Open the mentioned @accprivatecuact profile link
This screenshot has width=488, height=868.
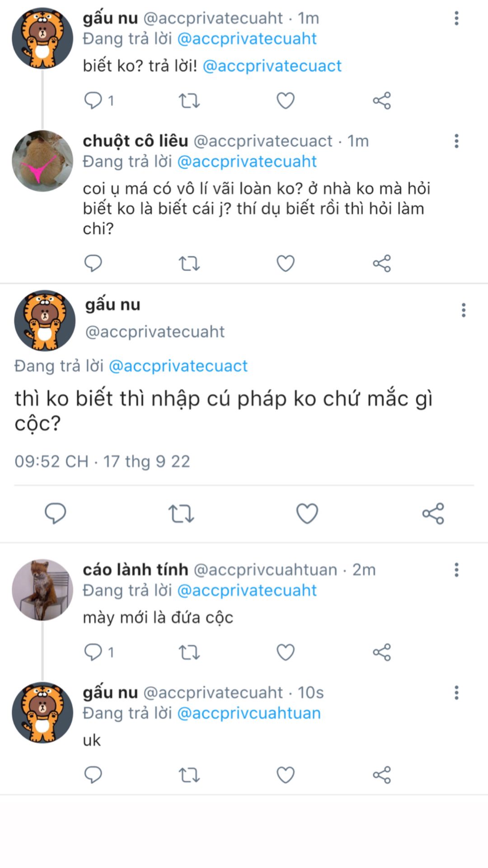(x=272, y=66)
